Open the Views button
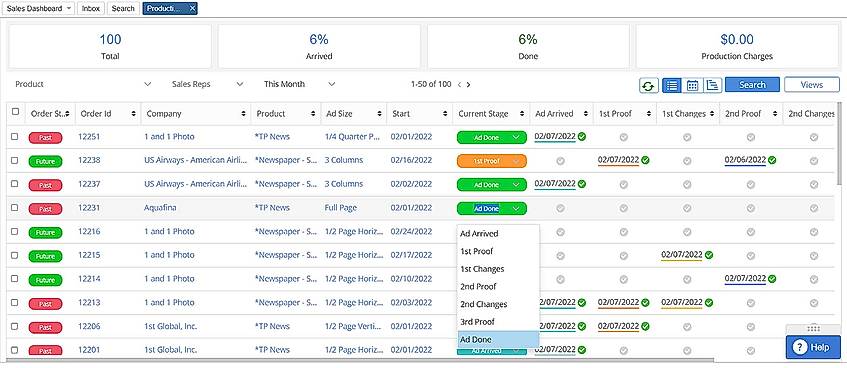The width and height of the screenshot is (847, 368). [x=812, y=85]
